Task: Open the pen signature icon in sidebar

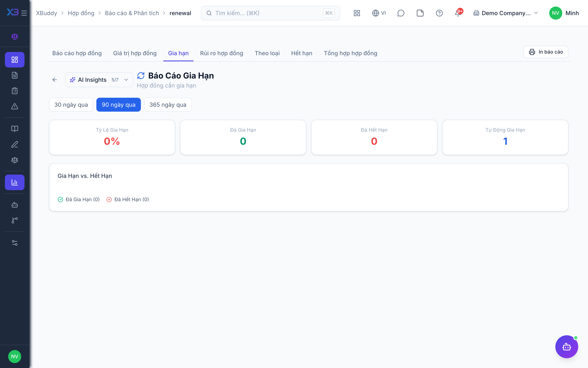Action: pyautogui.click(x=14, y=144)
